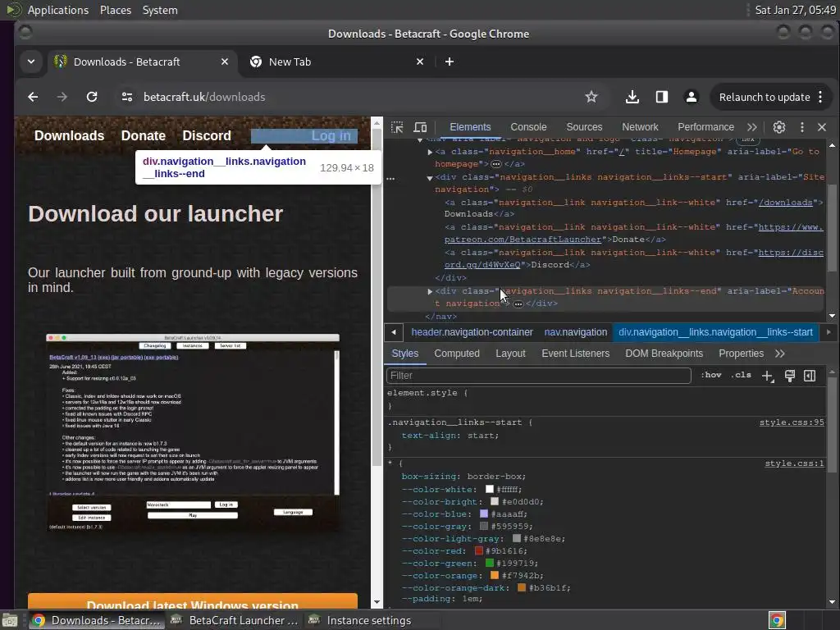Switch to BetaCraft Launcher taskbar window
Image resolution: width=840 pixels, height=630 pixels.
(x=235, y=620)
